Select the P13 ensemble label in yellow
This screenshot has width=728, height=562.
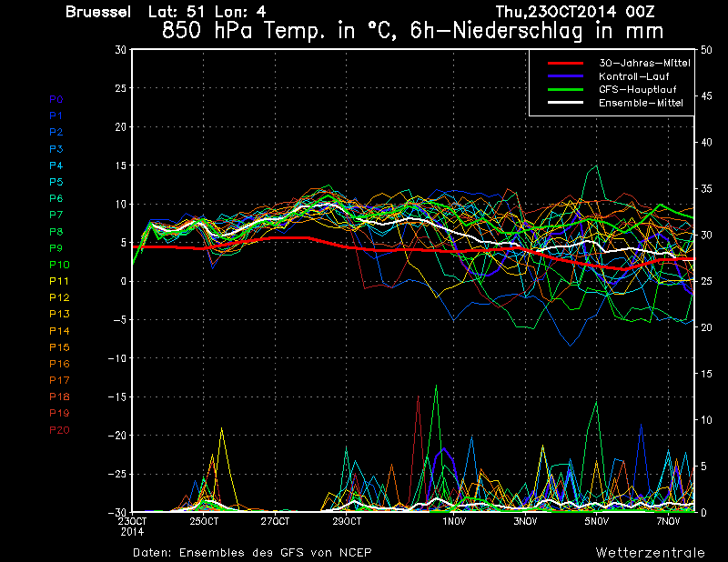(x=59, y=314)
